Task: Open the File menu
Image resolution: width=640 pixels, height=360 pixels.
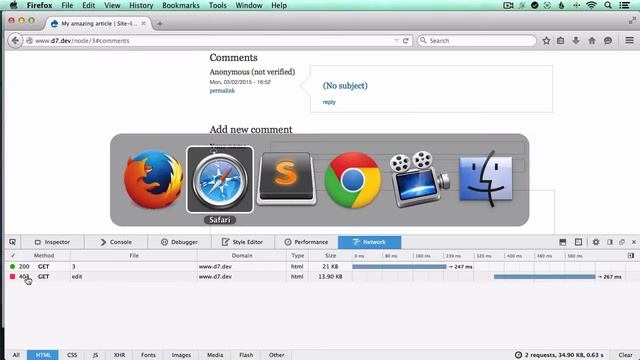Action: (x=67, y=5)
